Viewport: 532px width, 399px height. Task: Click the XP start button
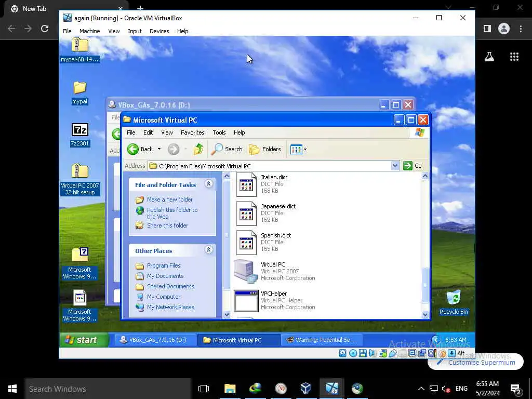pos(84,340)
